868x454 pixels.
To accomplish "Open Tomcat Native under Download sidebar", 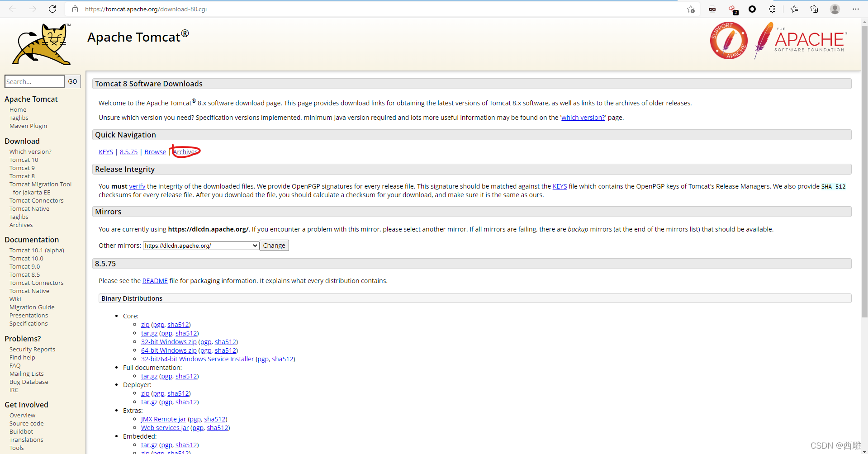I will (29, 209).
